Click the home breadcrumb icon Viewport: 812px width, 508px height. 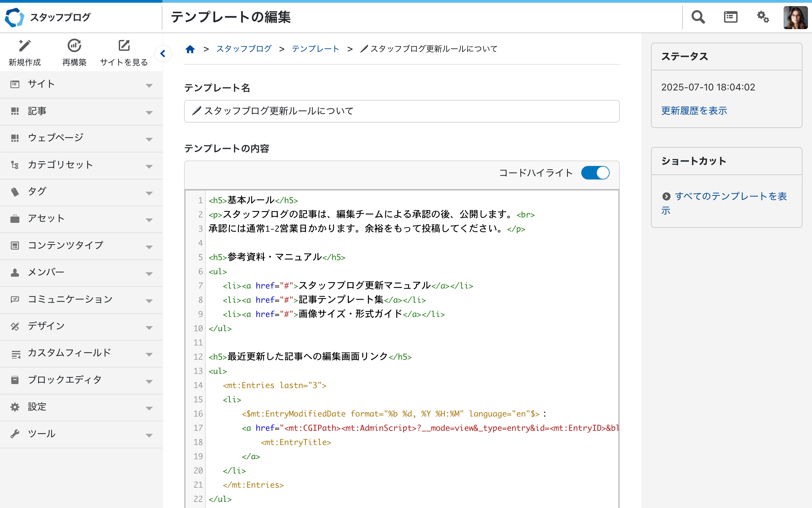coord(190,49)
